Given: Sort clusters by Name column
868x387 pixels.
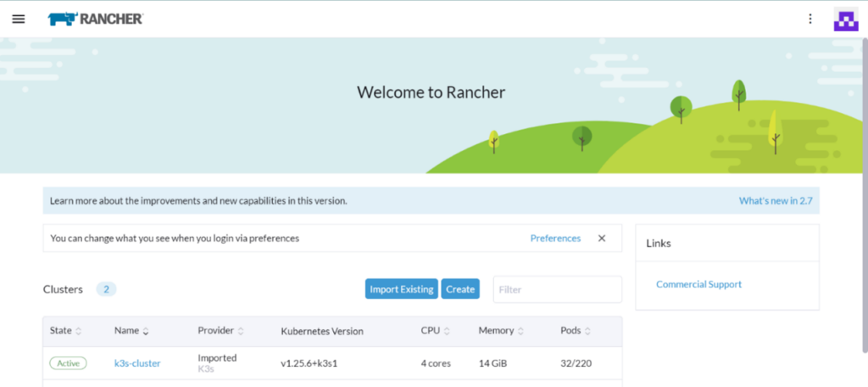Looking at the screenshot, I should [131, 330].
